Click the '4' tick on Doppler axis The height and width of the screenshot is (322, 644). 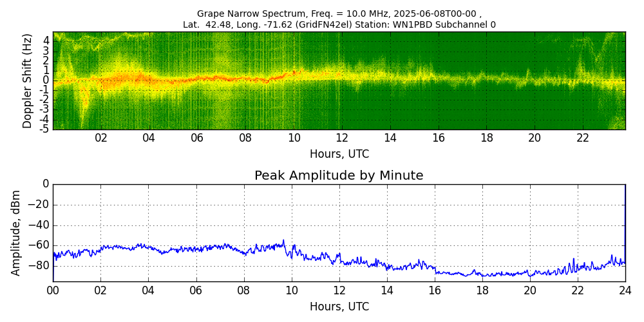46,40
